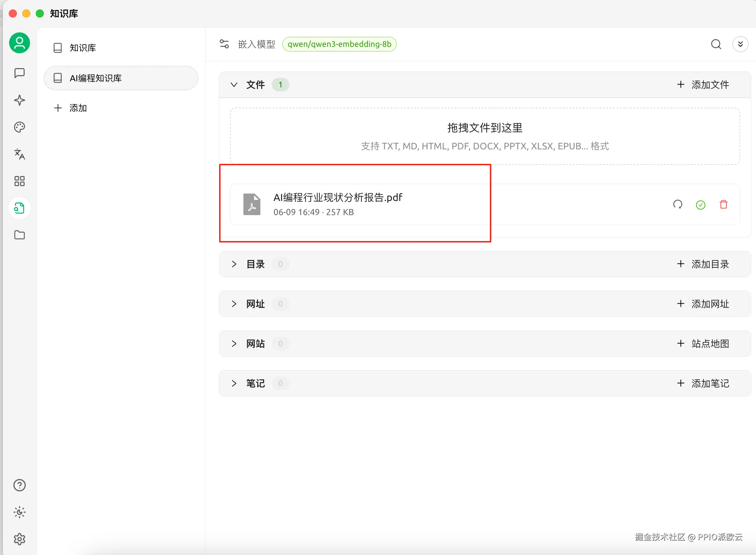This screenshot has width=756, height=555.
Task: Toggle the light/dark theme icon
Action: 20,512
